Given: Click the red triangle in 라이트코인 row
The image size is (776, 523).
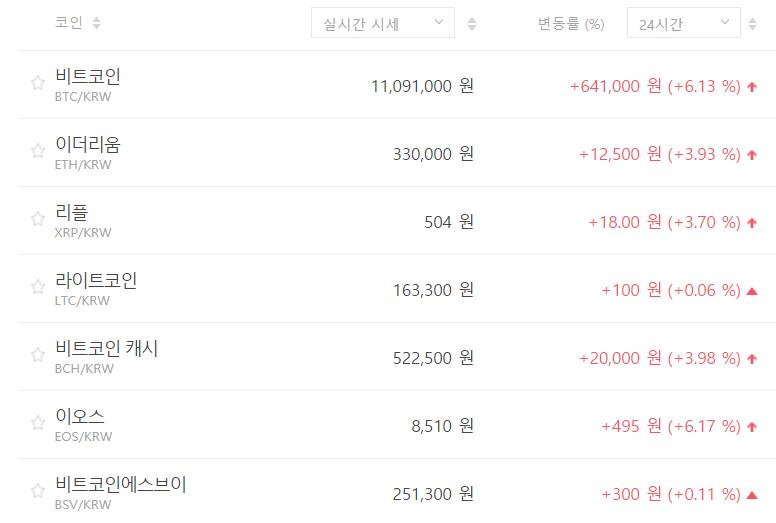Looking at the screenshot, I should (x=752, y=291).
